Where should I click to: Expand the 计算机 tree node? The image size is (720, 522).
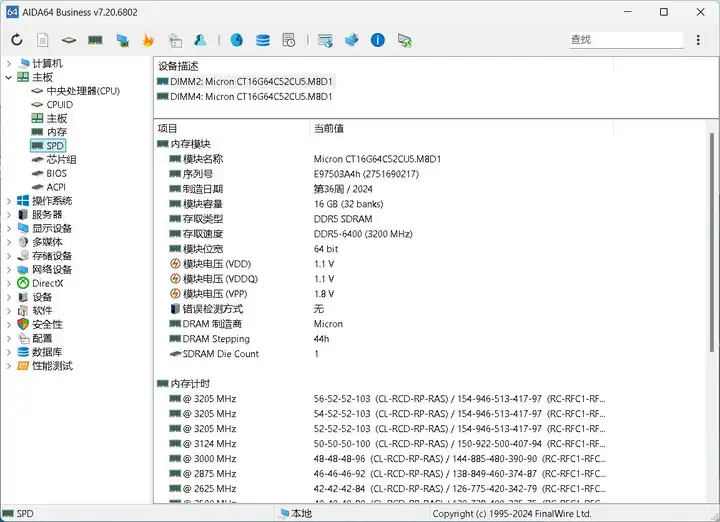pos(9,63)
